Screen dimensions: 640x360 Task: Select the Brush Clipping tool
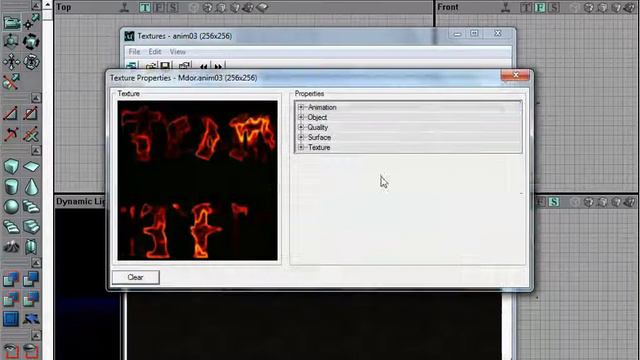point(11,82)
